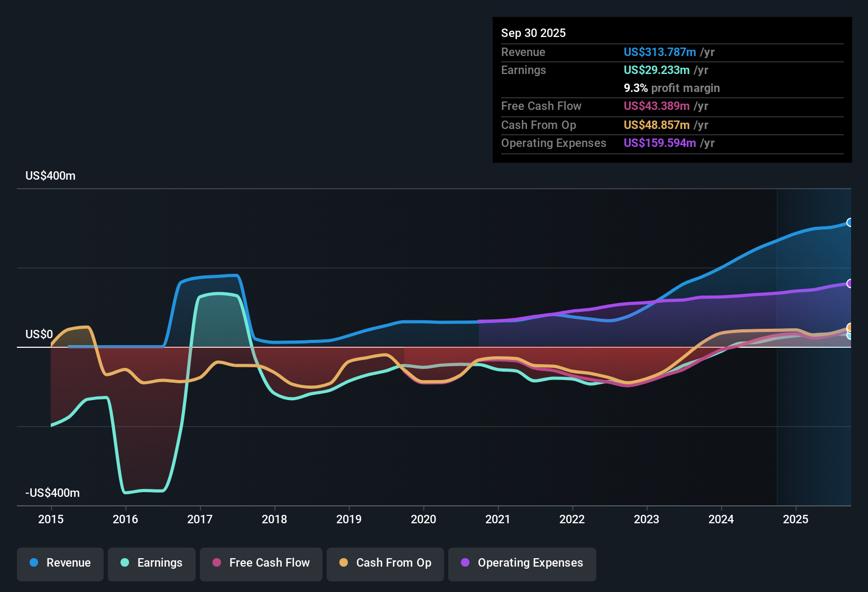Click the 2025 x-axis year label
This screenshot has width=868, height=592.
pos(796,520)
